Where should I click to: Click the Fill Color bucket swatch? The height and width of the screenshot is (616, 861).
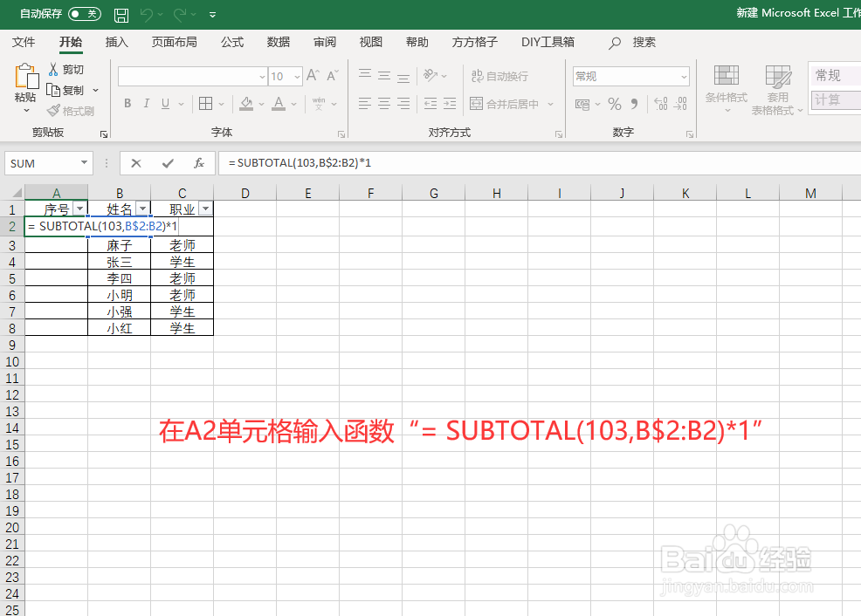[x=246, y=103]
